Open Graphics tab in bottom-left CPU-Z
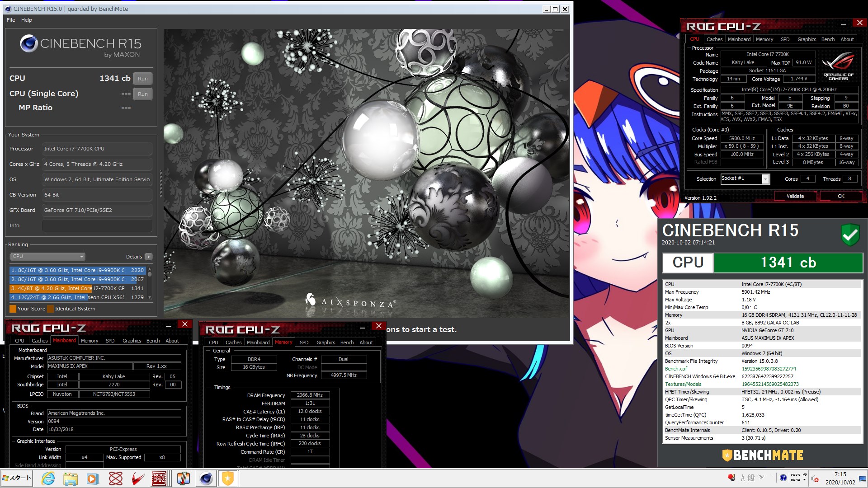 (x=132, y=341)
